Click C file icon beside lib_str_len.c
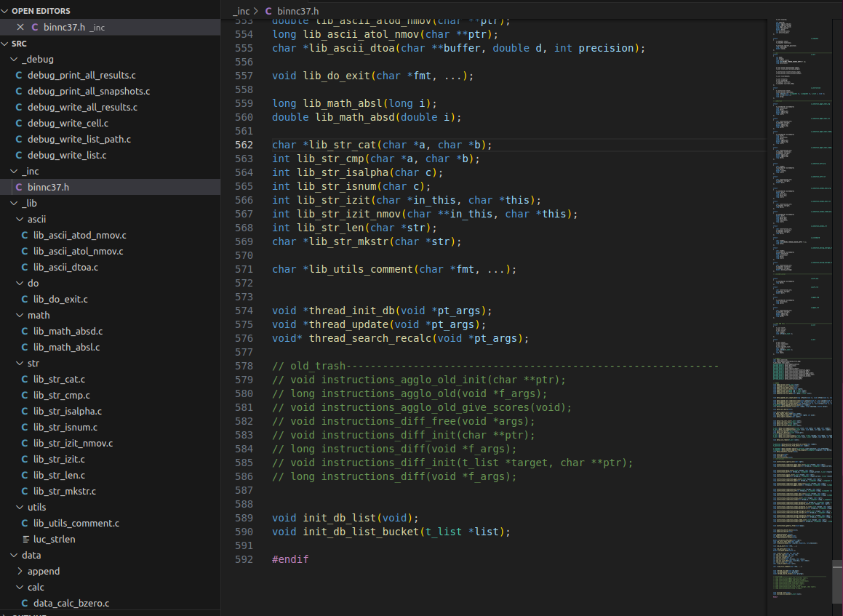 (x=25, y=475)
